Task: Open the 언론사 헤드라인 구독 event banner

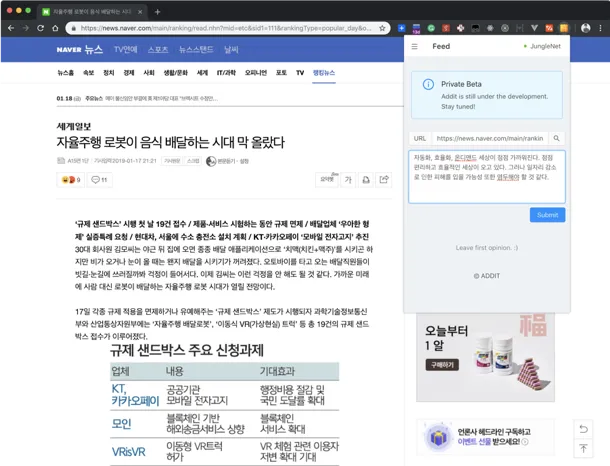Action: click(x=486, y=437)
